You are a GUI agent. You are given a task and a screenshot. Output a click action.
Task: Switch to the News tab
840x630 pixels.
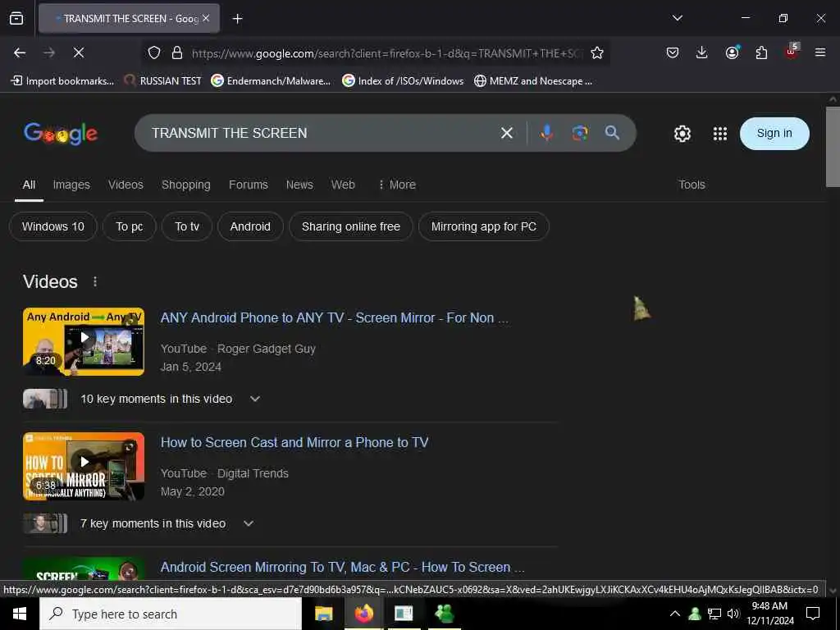pyautogui.click(x=299, y=185)
